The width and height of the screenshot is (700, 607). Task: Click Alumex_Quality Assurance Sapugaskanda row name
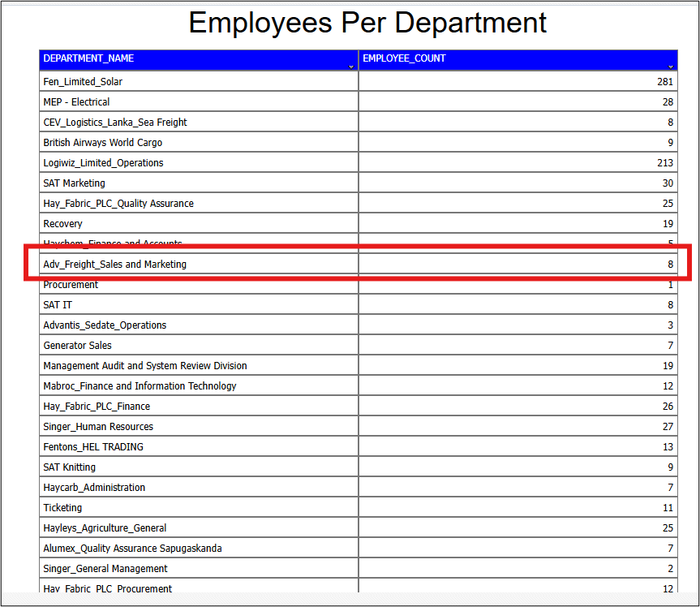click(132, 549)
